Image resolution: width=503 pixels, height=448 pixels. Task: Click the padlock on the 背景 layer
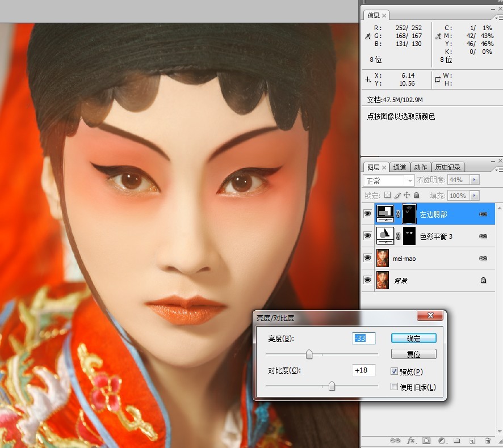(x=484, y=280)
